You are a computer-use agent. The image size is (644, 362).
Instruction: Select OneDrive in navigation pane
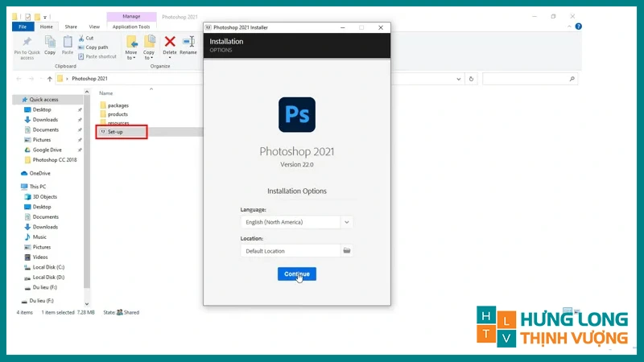(39, 173)
